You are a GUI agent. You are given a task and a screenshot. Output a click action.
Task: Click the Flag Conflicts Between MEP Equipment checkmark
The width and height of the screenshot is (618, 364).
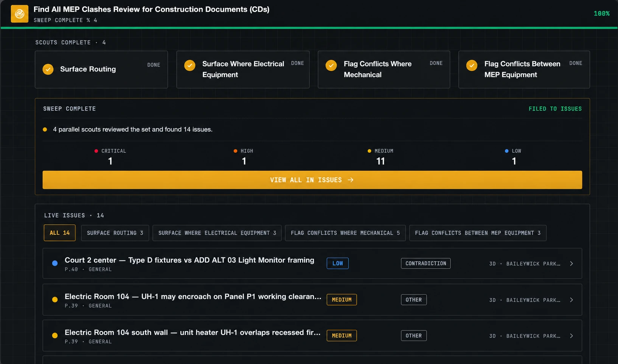point(472,65)
